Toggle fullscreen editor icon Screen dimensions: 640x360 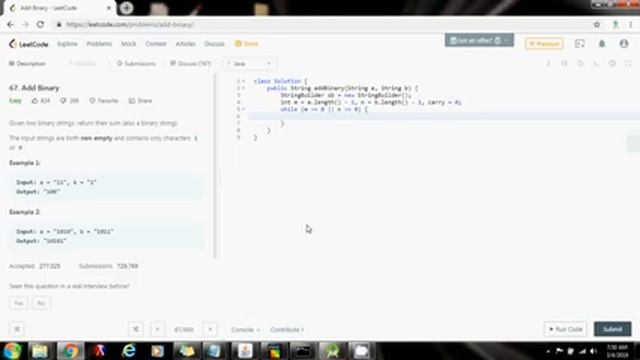[x=628, y=64]
